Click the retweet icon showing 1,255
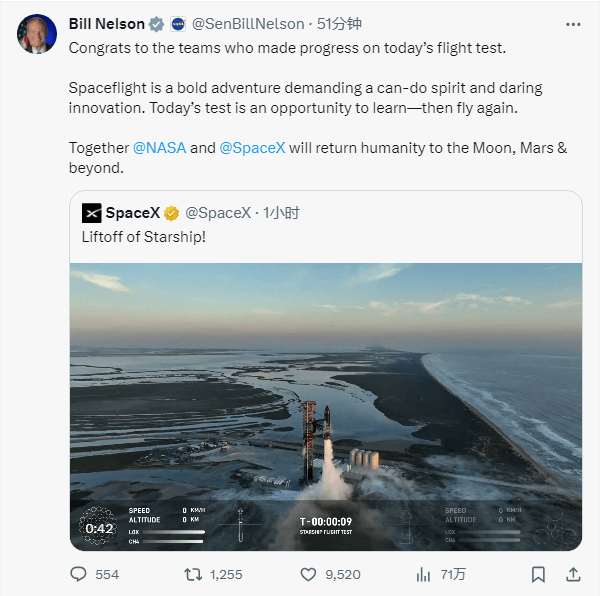Image resolution: width=605 pixels, height=596 pixels. pyautogui.click(x=193, y=574)
